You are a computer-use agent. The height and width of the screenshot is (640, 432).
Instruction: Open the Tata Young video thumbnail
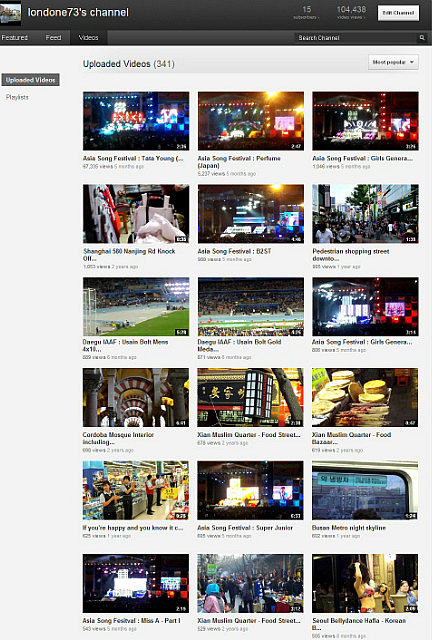(x=136, y=121)
